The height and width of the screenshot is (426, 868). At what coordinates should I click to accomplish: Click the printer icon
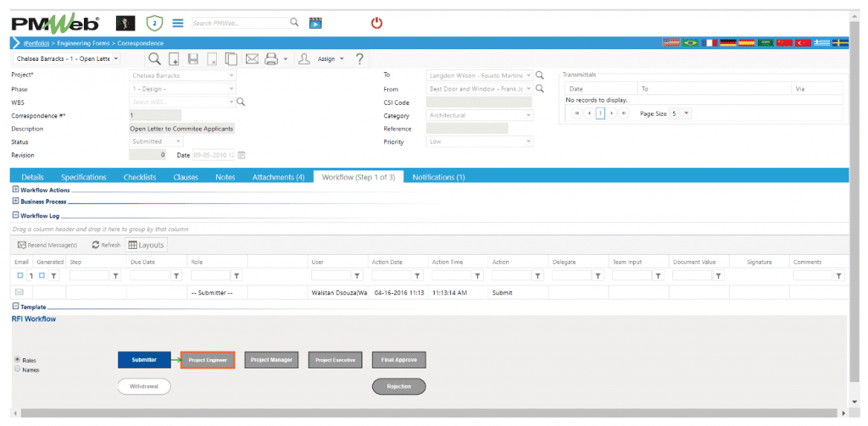(270, 59)
